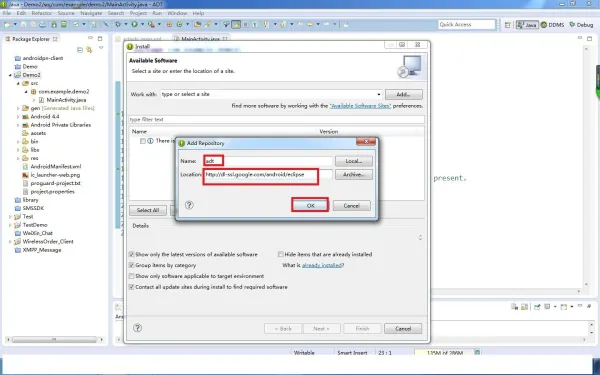Click the Open Perspective icon
Viewport: 600px width, 375px height.
(507, 25)
